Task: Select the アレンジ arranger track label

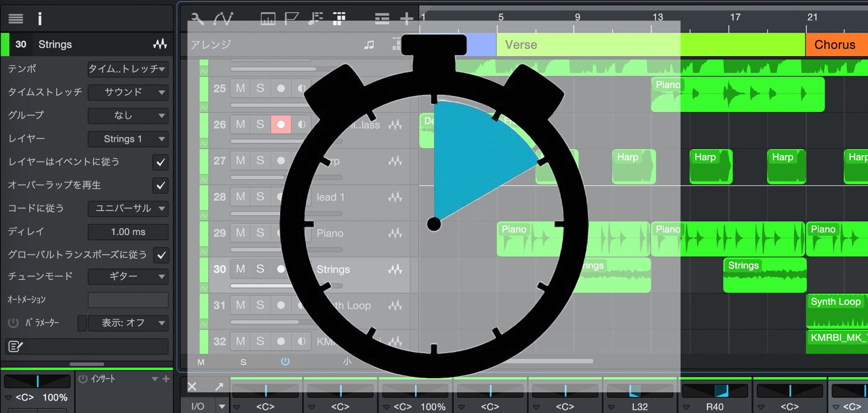Action: point(211,45)
